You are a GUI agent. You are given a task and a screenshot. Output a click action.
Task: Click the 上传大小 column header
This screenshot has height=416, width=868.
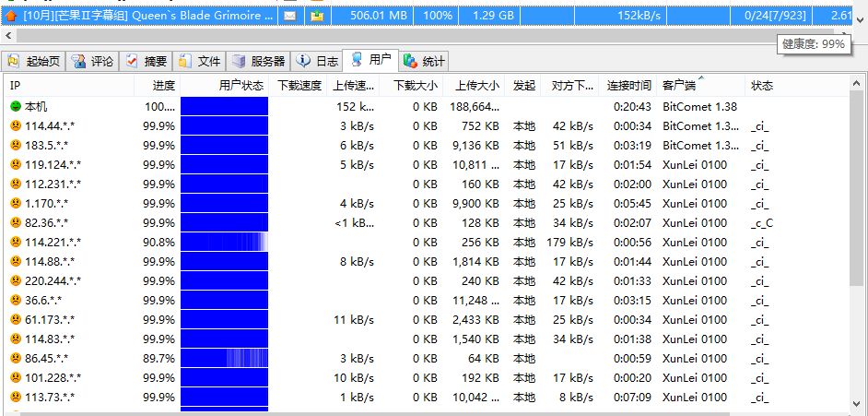click(476, 86)
